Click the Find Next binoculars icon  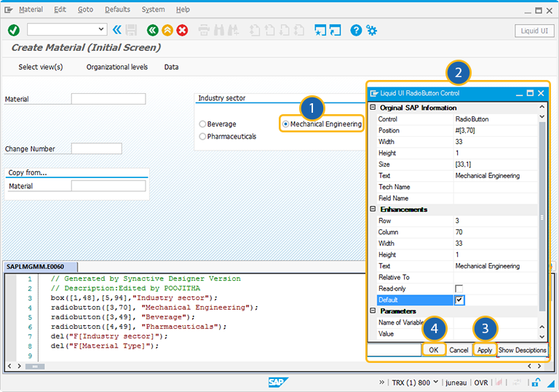click(234, 31)
